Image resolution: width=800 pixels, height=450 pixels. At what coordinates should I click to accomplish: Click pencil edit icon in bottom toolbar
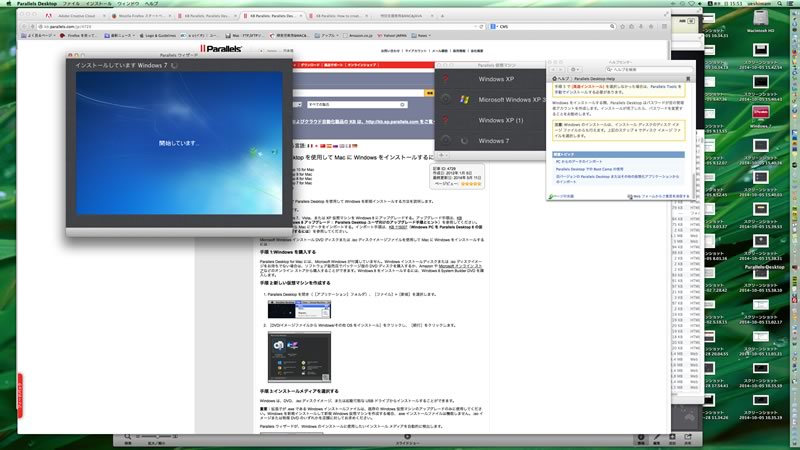point(657,437)
